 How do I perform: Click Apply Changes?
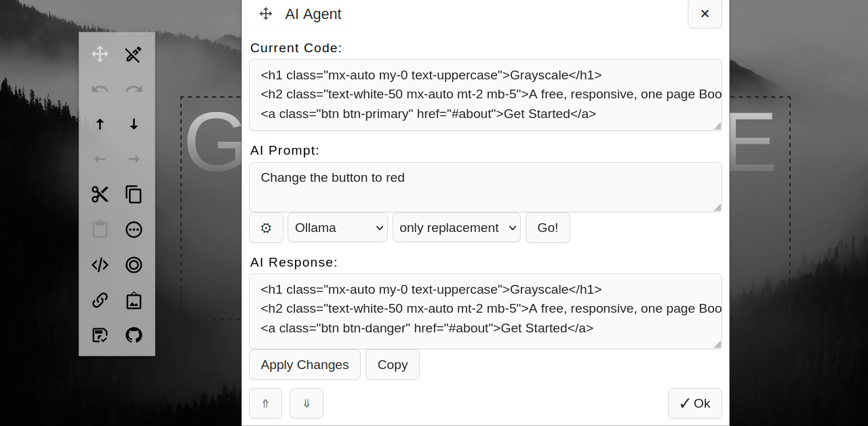(304, 364)
